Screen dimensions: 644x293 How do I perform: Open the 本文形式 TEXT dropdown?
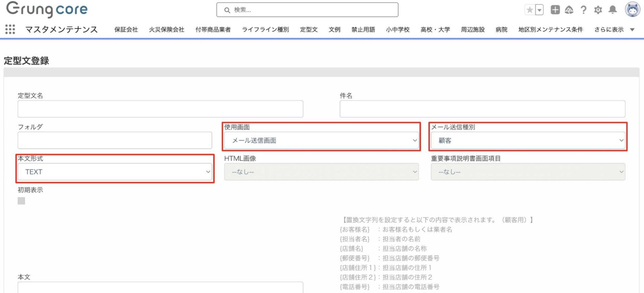115,172
